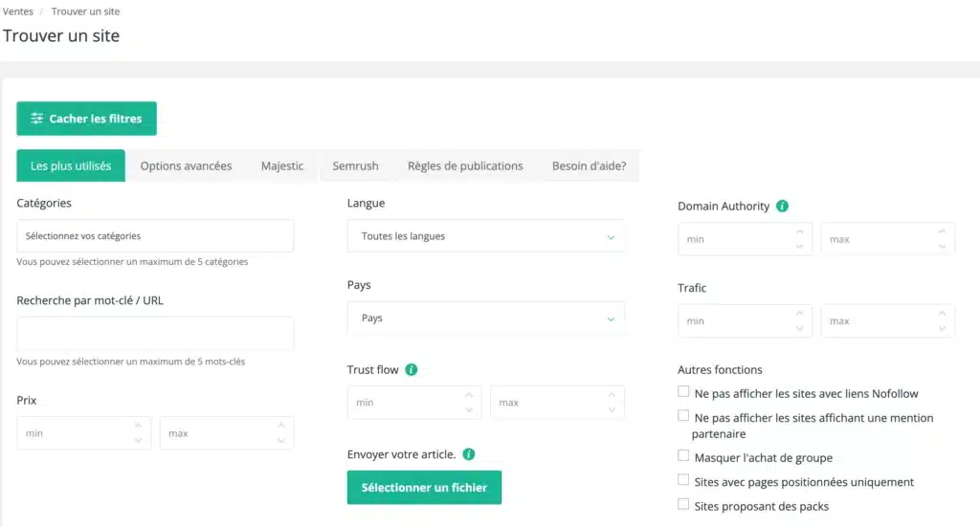Tick Sites avec pages positionnées uniquement

pos(683,481)
